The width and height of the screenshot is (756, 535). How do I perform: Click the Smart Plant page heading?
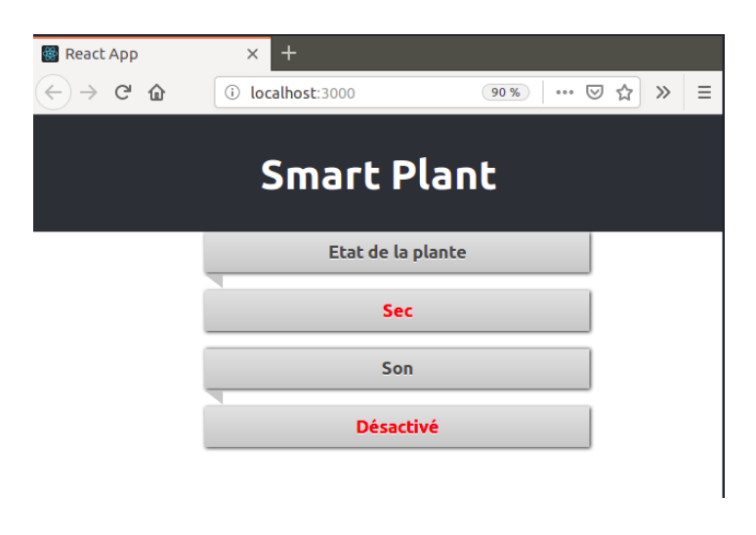click(378, 175)
